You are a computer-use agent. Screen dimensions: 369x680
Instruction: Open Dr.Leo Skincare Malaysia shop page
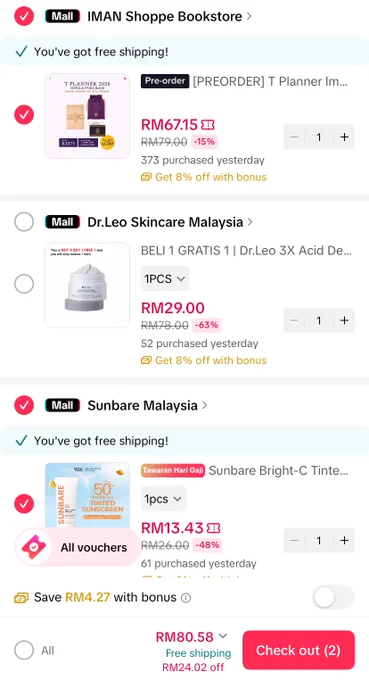tap(170, 222)
